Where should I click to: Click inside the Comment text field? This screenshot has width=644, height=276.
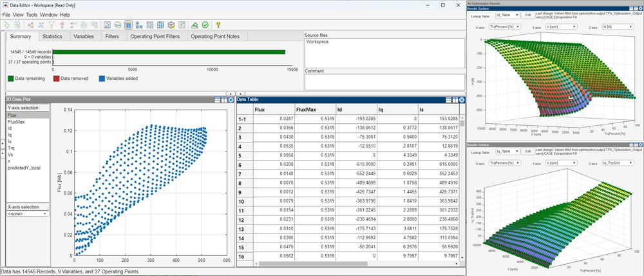pyautogui.click(x=384, y=83)
